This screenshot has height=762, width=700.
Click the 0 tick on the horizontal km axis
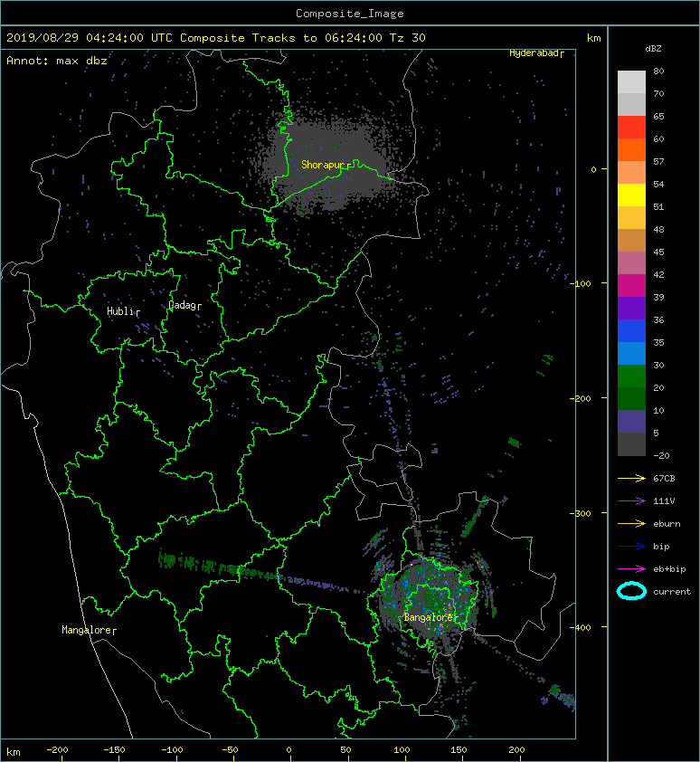[289, 750]
